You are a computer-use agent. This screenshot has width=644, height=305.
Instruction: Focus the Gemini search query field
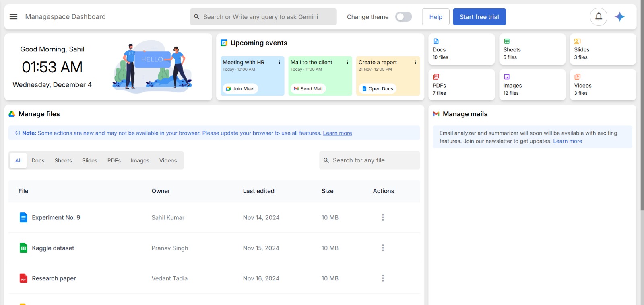[x=263, y=17]
